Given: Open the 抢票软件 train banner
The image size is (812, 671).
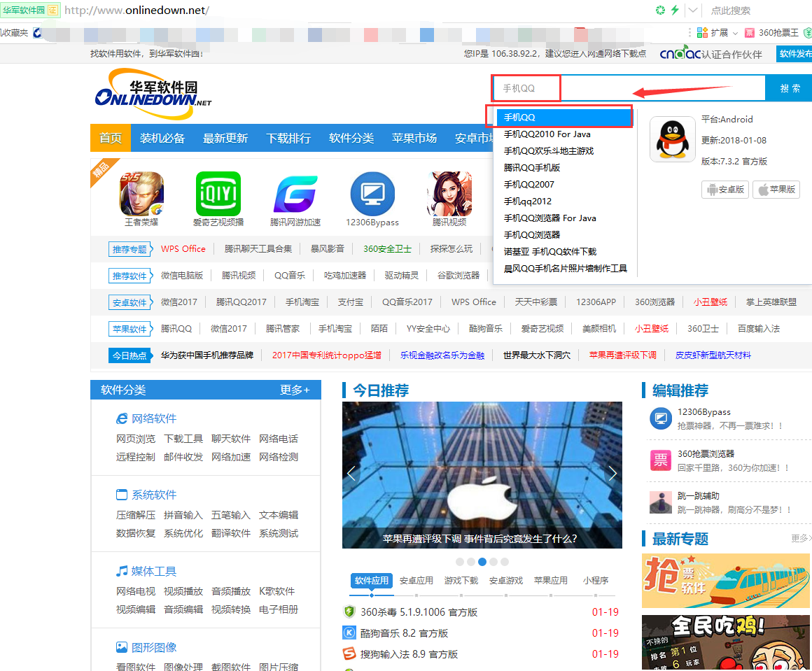Looking at the screenshot, I should click(x=725, y=581).
